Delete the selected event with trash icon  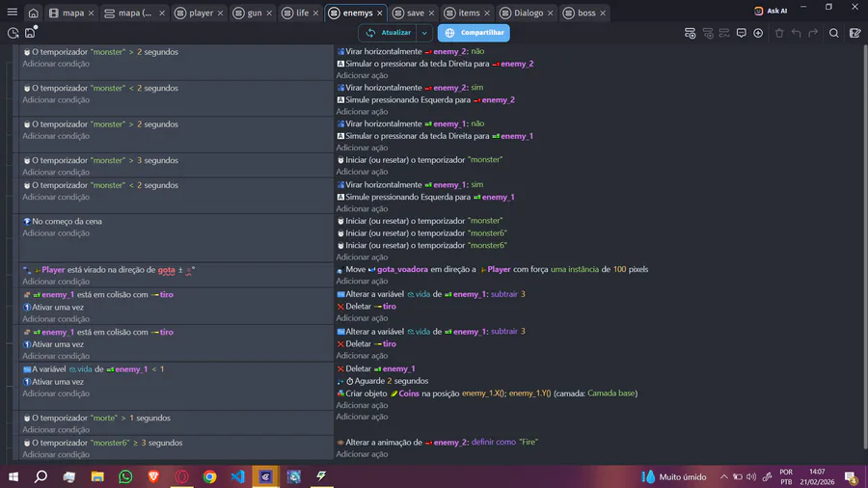tap(779, 33)
